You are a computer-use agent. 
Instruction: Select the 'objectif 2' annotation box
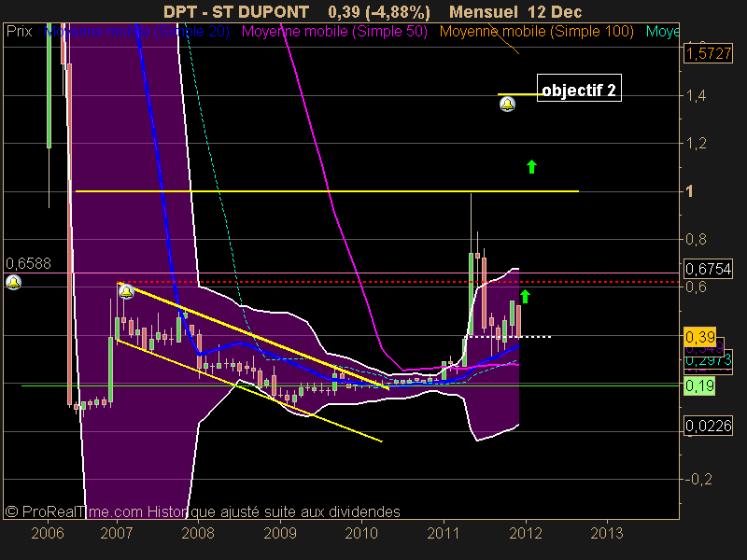tap(579, 88)
